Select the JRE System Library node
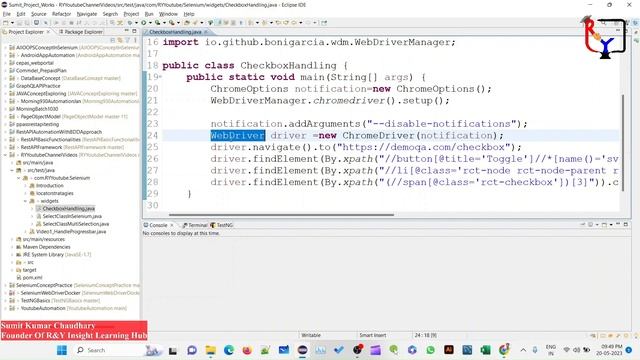The width and height of the screenshot is (640, 360). pos(56,254)
